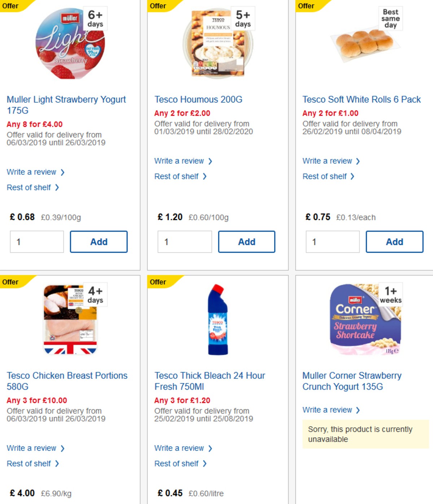433x504 pixels.
Task: Click the 5+ days badge on Tesco Houmous
Action: (x=242, y=18)
